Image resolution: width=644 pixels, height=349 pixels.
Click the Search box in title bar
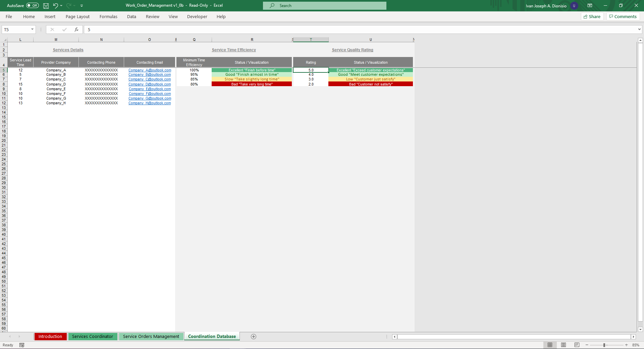coord(325,6)
